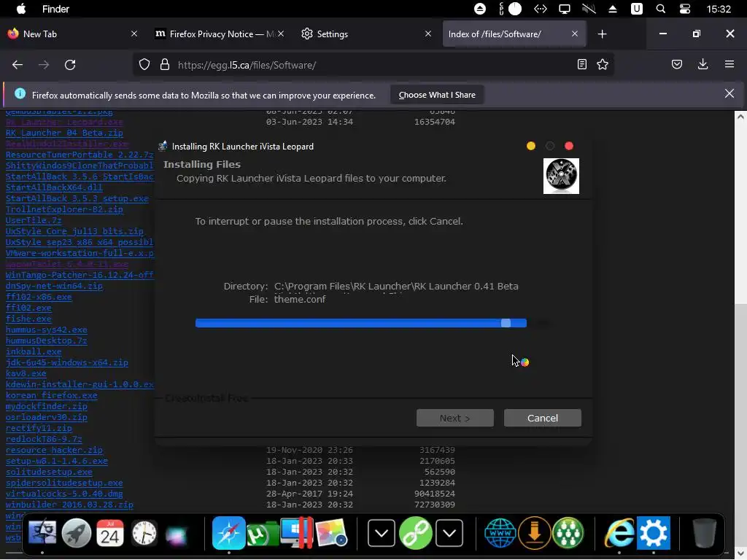Click the winbuilder_2016.03.28.zip link

click(69, 505)
